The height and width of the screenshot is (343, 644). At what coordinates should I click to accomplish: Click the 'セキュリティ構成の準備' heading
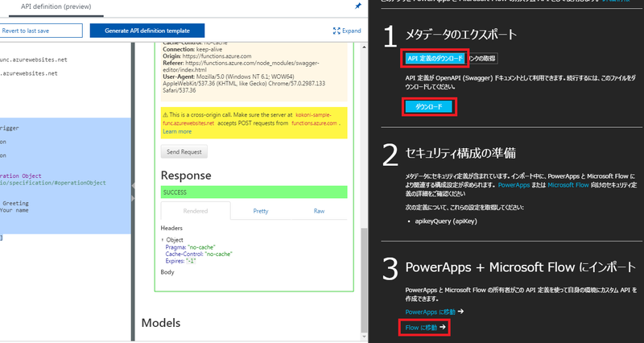pyautogui.click(x=460, y=153)
